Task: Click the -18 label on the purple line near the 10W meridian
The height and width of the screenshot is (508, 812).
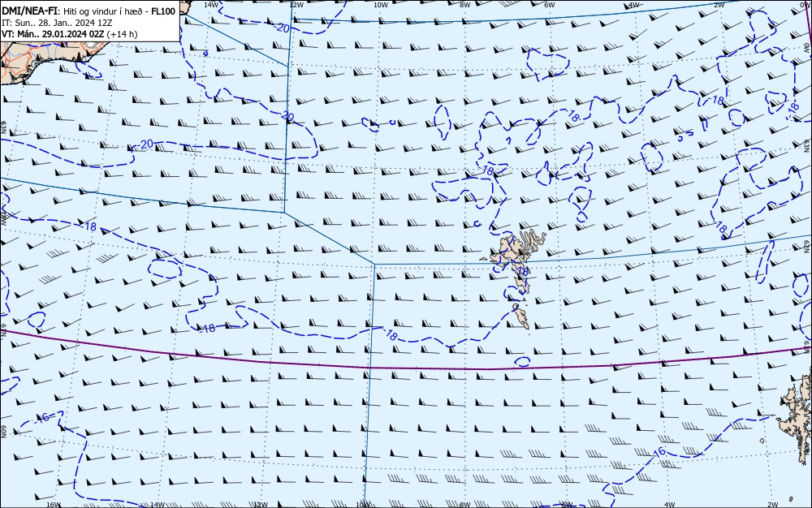Action: [x=391, y=335]
